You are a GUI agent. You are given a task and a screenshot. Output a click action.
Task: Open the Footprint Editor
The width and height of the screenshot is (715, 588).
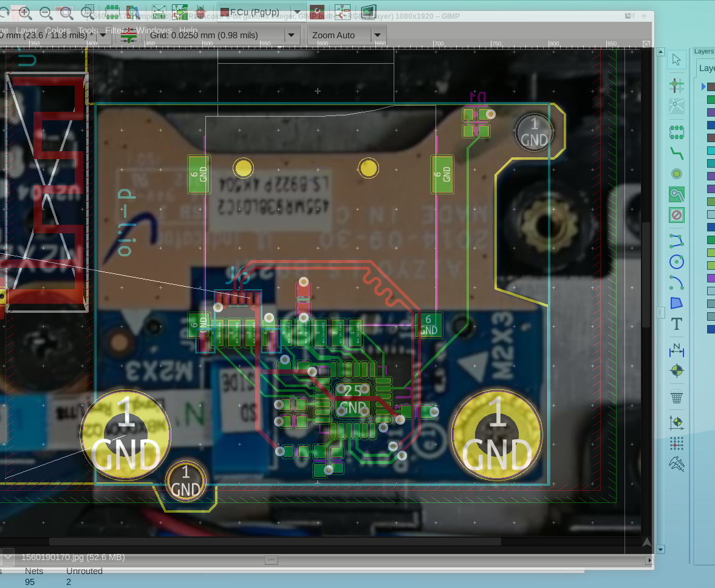tap(112, 12)
